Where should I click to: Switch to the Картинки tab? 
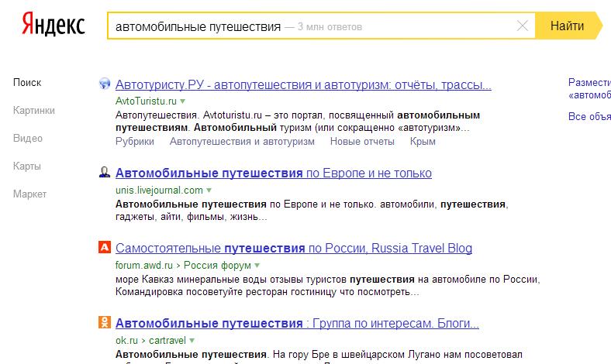click(x=34, y=111)
